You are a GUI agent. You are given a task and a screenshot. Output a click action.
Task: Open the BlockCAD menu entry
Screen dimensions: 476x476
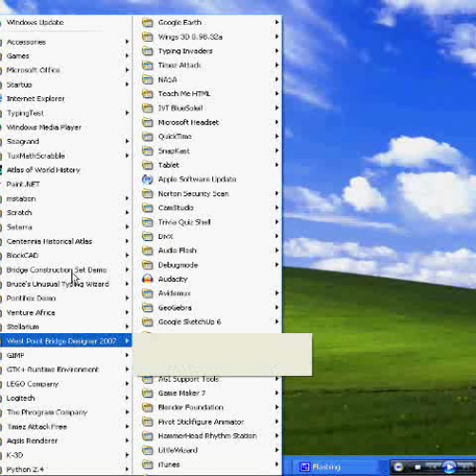[x=66, y=255]
